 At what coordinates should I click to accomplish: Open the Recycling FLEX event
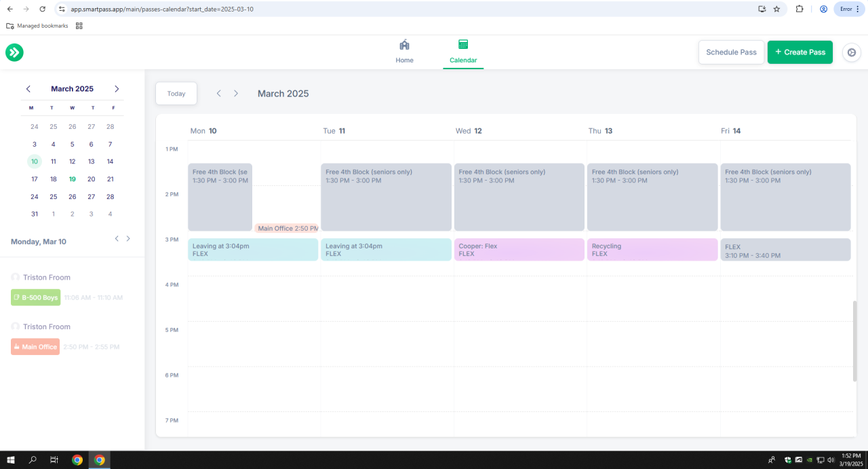point(652,250)
